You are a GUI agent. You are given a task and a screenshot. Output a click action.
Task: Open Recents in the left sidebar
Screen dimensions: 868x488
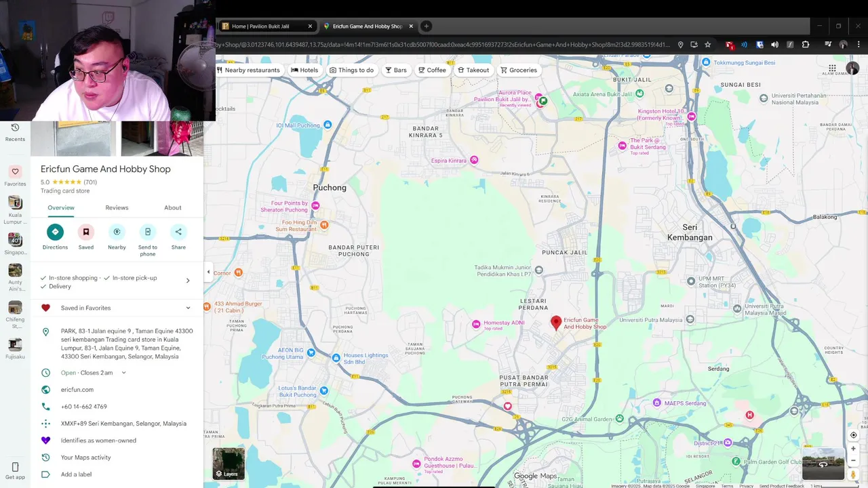(15, 132)
